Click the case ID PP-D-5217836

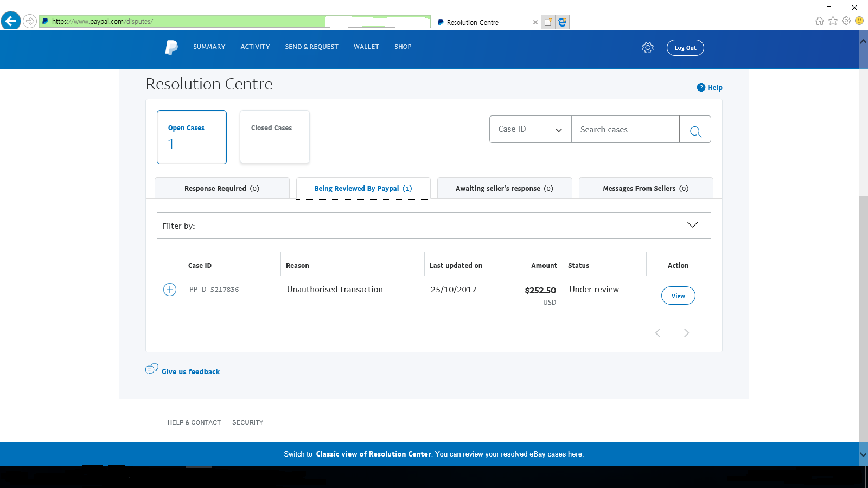click(x=214, y=290)
